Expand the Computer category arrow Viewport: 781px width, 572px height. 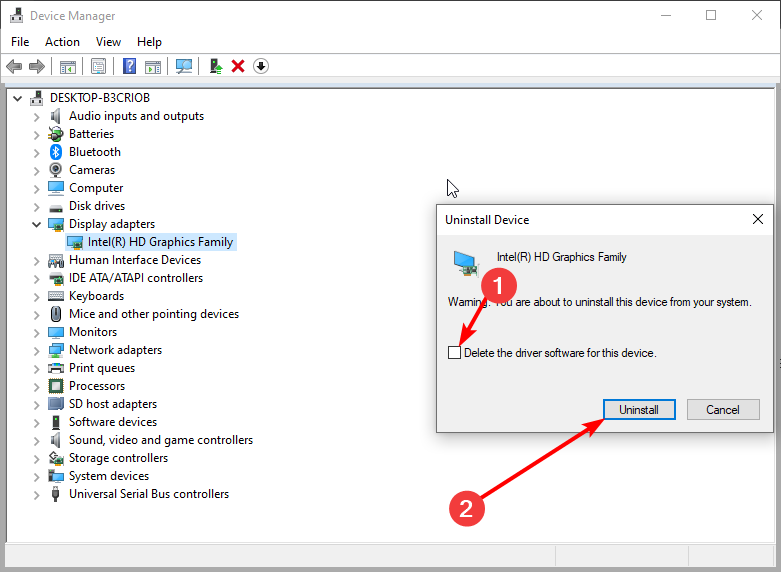36,189
